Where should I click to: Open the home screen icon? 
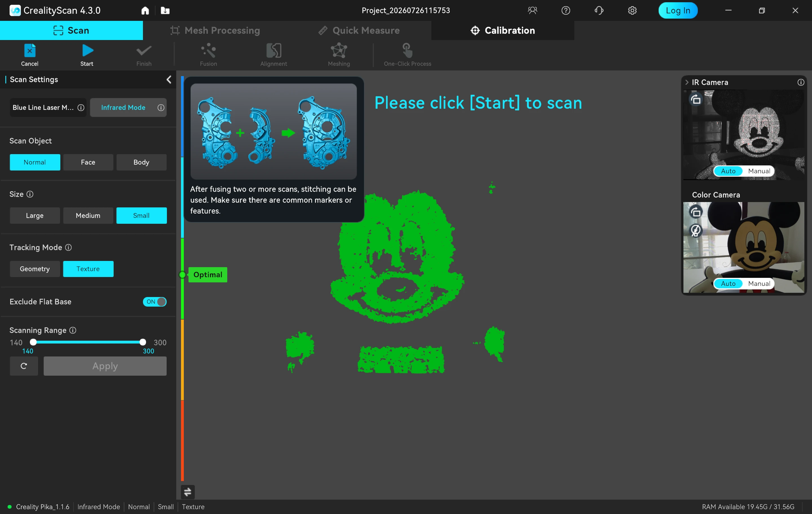pos(145,10)
